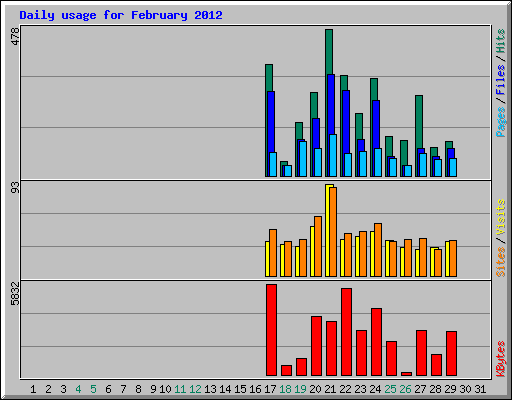The image size is (512, 400).
Task: Select the red KBytes bar for day 29
Action: 451,354
